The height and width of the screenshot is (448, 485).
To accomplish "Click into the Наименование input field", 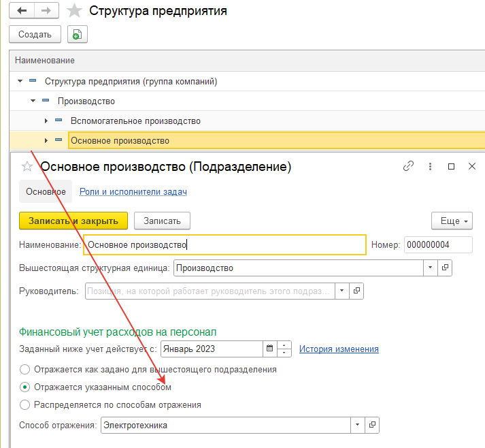I will click(x=225, y=244).
